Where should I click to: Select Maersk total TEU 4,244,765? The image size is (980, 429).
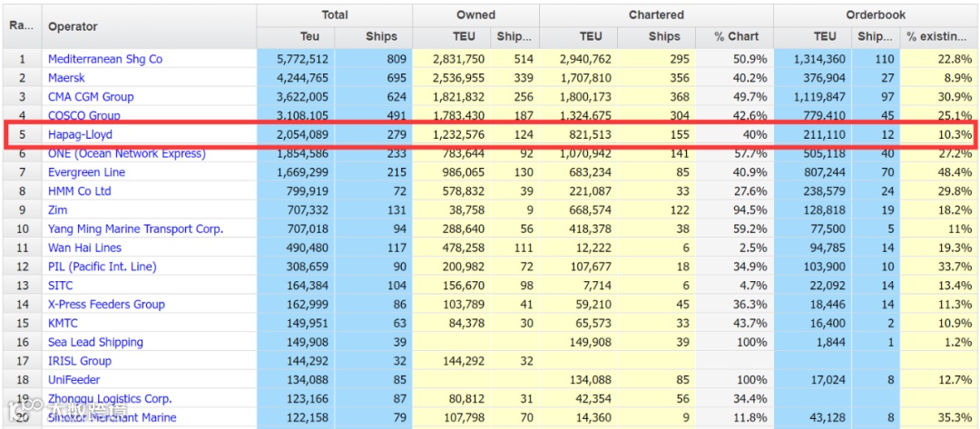coord(302,78)
